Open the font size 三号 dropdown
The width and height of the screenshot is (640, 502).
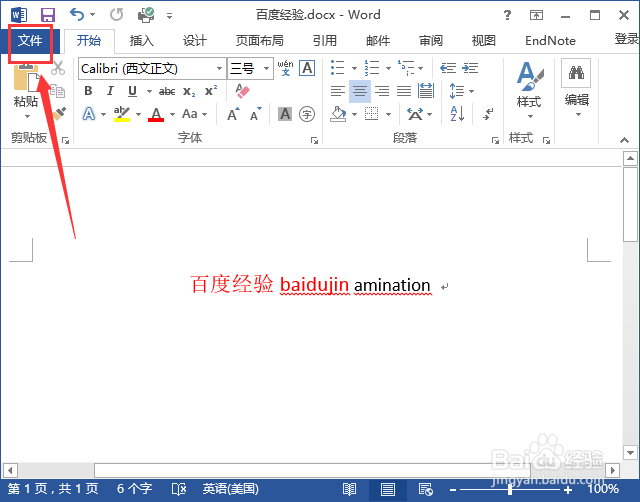click(267, 68)
